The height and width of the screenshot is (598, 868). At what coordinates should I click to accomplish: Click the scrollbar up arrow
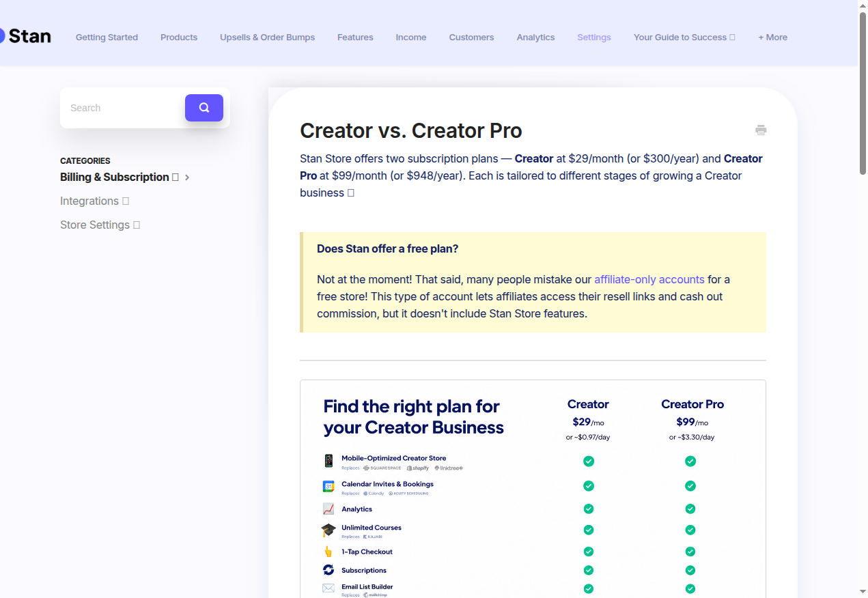(863, 5)
